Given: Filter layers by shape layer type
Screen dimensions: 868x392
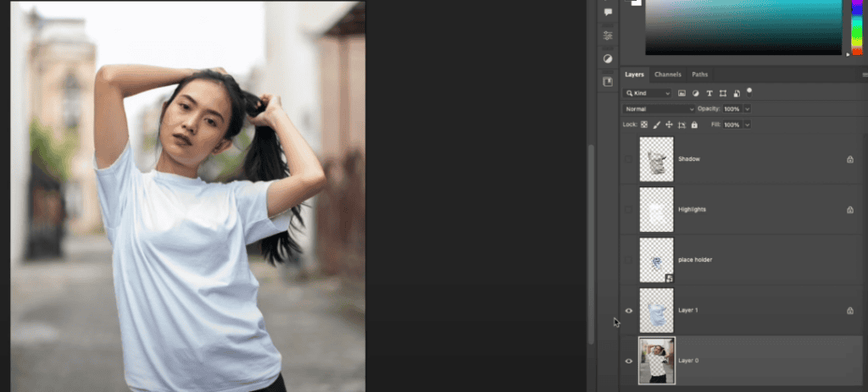Looking at the screenshot, I should 722,92.
